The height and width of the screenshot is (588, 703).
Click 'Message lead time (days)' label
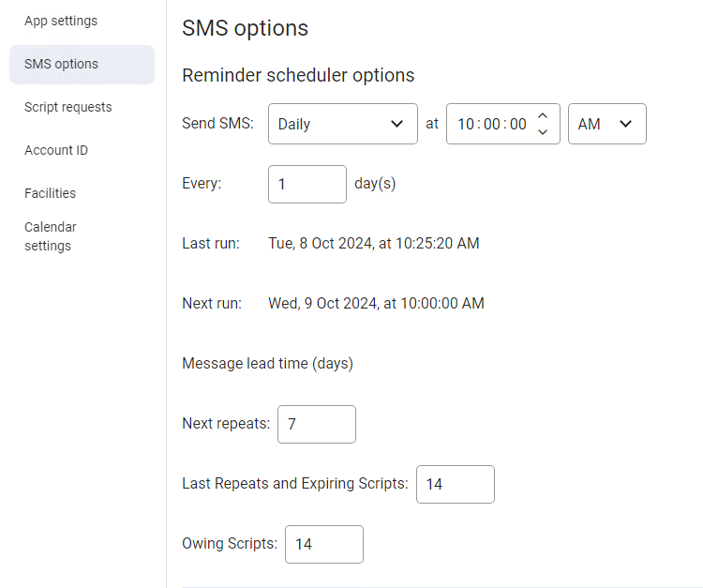point(268,363)
